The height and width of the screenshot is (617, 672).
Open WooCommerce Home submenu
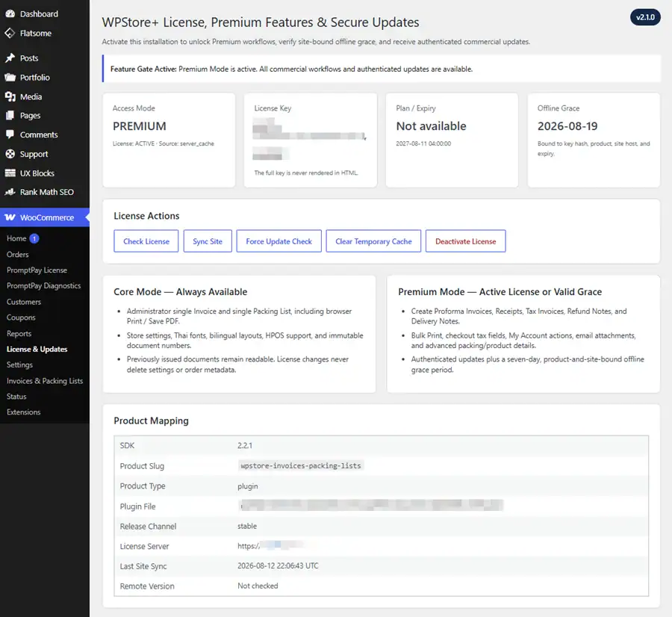[16, 238]
